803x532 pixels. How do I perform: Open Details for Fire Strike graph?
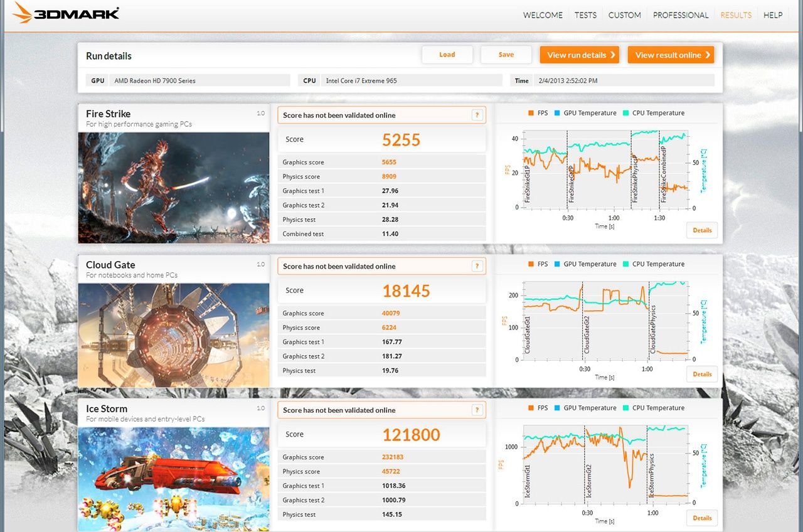click(702, 230)
